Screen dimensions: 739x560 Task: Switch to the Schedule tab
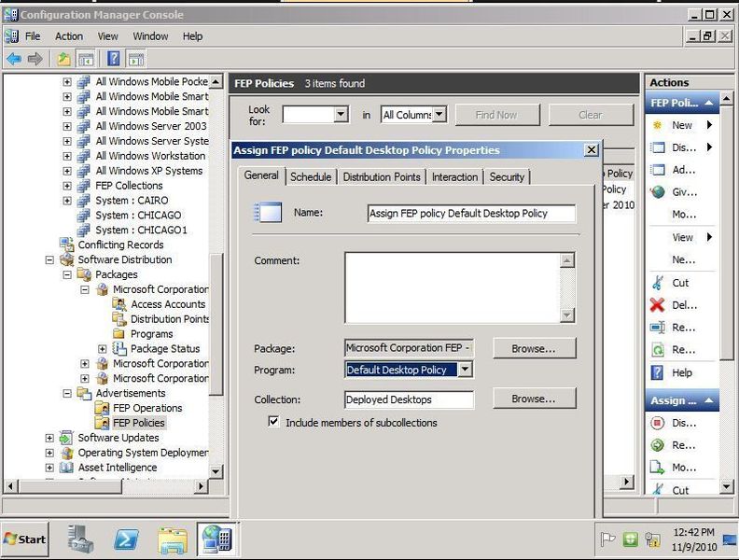click(x=311, y=176)
